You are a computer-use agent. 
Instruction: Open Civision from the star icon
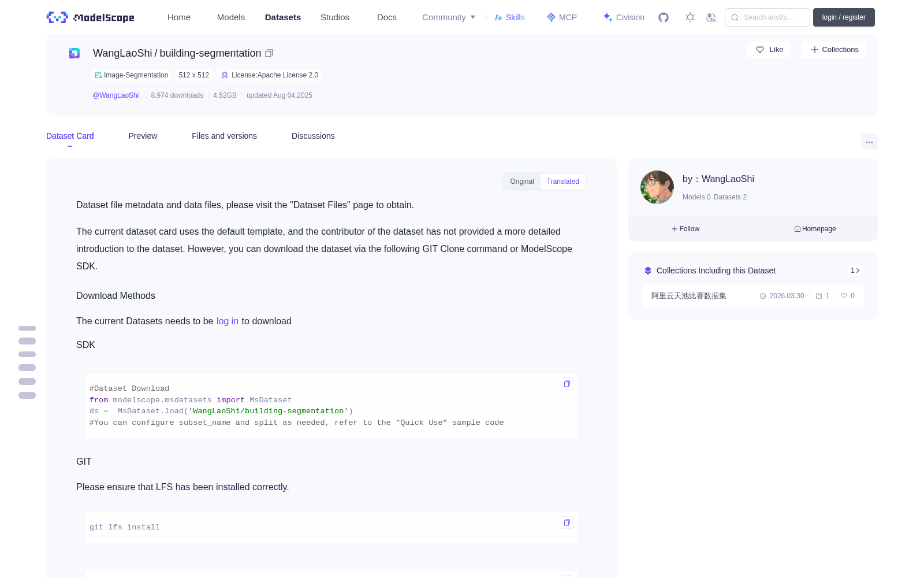coord(608,17)
